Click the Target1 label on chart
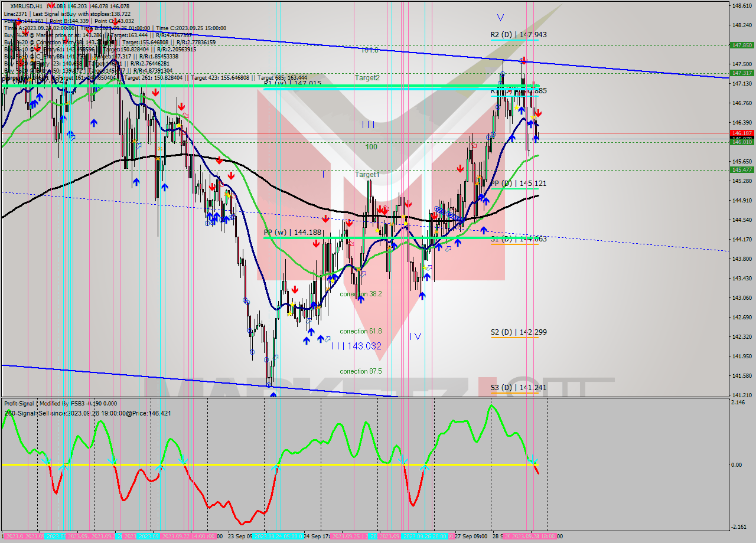 (x=367, y=175)
